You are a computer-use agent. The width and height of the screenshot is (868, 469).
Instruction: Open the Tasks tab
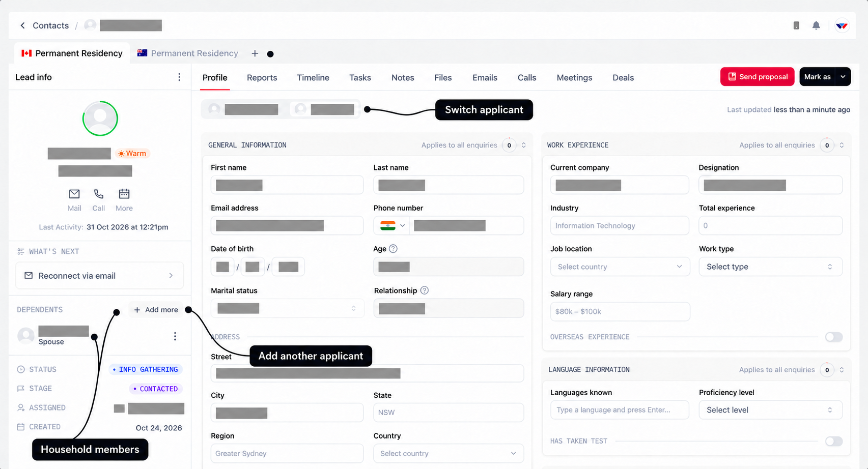pos(360,77)
